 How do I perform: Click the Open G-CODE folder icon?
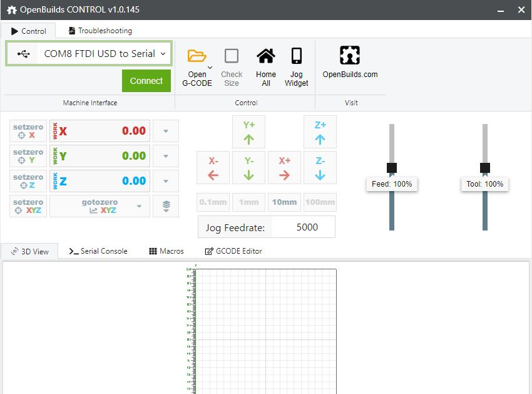point(197,56)
